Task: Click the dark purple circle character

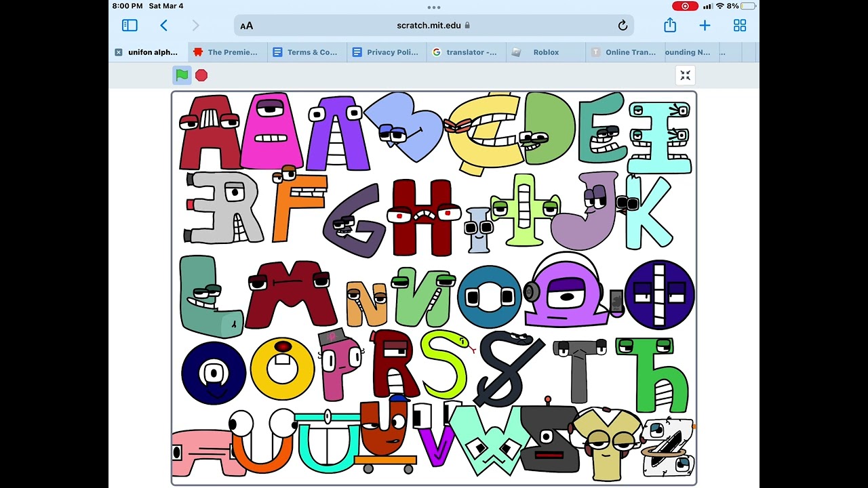Action: click(x=659, y=295)
